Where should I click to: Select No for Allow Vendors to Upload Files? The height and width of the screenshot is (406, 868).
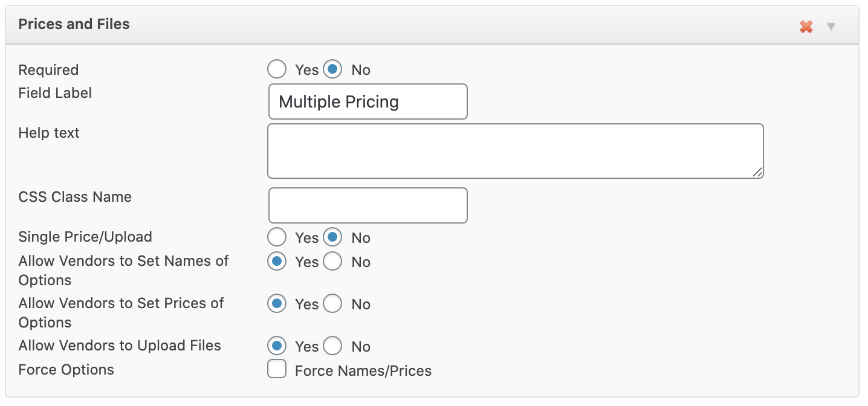point(333,346)
